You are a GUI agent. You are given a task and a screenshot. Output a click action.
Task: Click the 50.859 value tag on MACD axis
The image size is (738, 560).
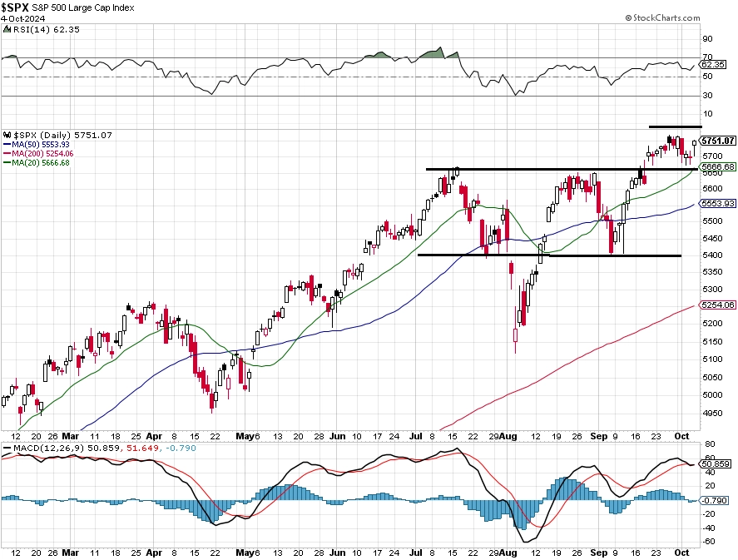click(716, 464)
